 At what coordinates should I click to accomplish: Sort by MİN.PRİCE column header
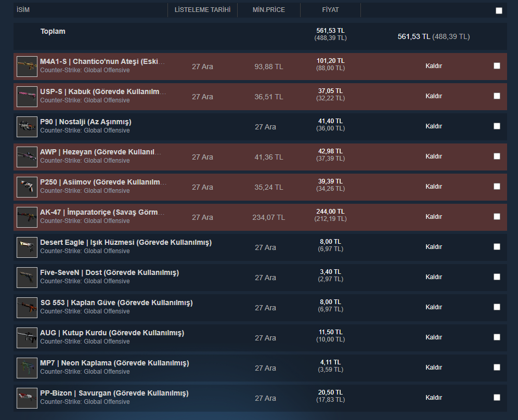pos(268,10)
